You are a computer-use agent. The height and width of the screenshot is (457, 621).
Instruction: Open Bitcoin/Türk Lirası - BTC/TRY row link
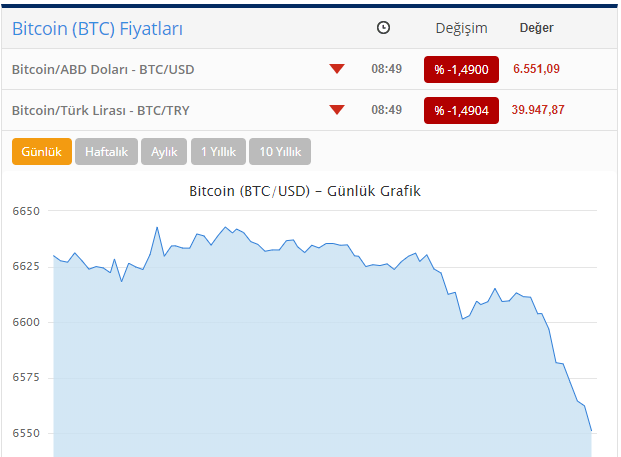[x=101, y=110]
